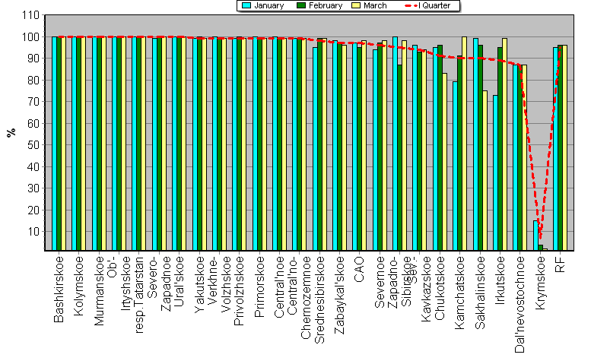Click the Central'noe axis label
Image resolution: width=591 pixels, height=364 pixels.
[x=279, y=287]
